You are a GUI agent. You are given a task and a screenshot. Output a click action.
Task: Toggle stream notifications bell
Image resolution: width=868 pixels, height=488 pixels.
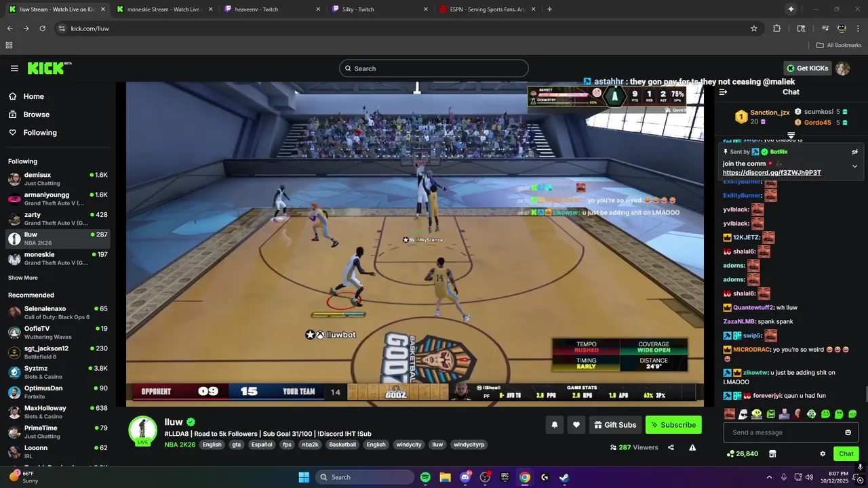click(554, 425)
